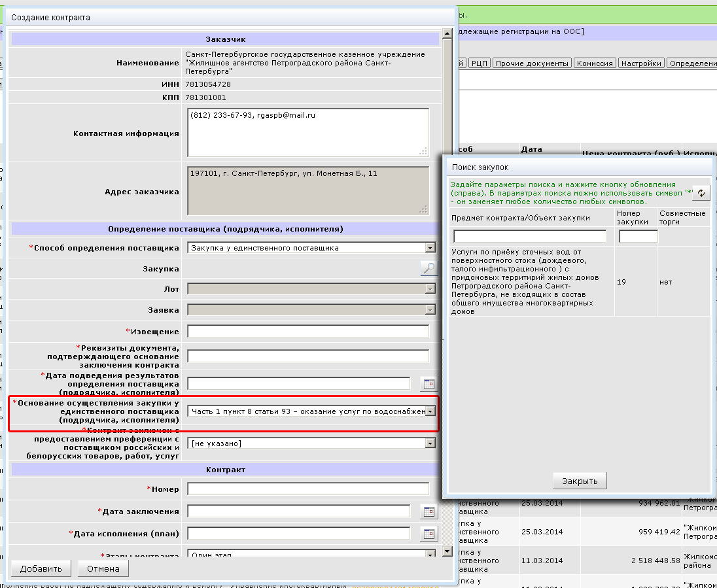Image resolution: width=717 pixels, height=588 pixels.
Task: Click the form's vertical scrollbar track
Action: (447, 292)
